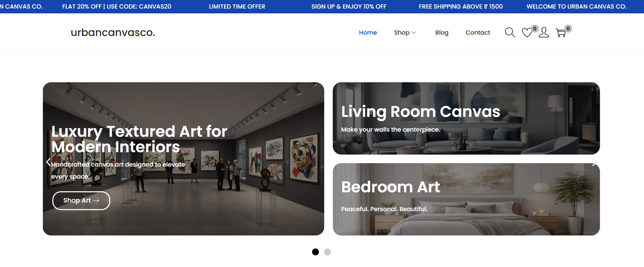Viewport: 644px width, 267px height.
Task: Open the Blog page
Action: point(442,33)
